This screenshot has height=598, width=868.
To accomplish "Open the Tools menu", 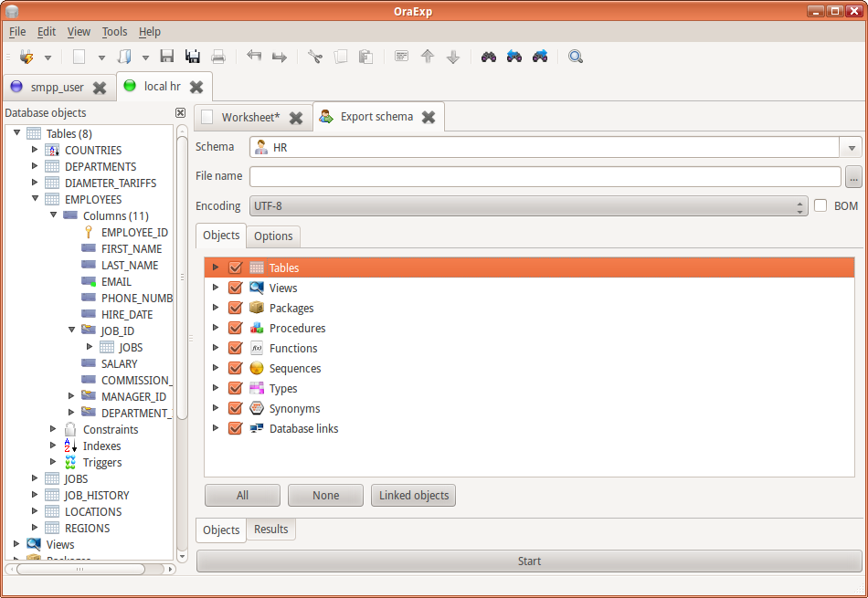I will tap(114, 31).
